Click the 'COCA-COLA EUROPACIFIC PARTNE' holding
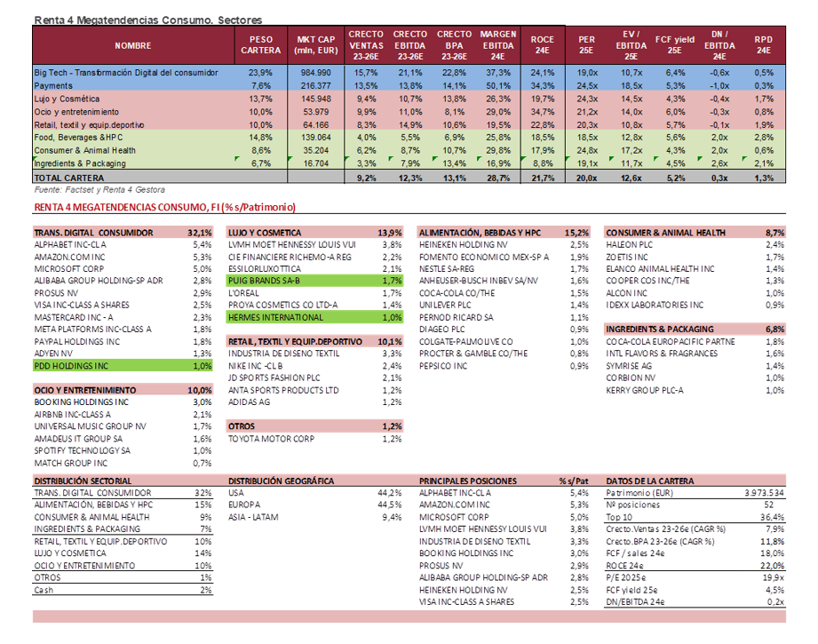This screenshot has width=818, height=644. (x=671, y=342)
